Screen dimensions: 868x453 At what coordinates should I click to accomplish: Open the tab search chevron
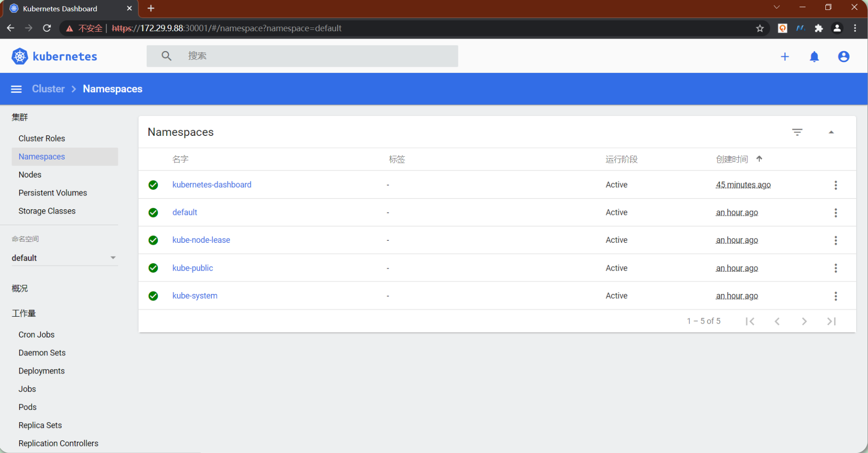(x=777, y=7)
